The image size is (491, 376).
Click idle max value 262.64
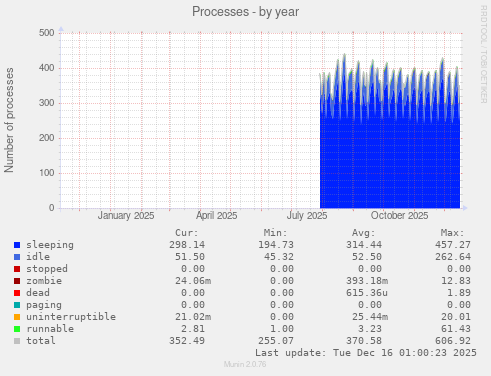click(453, 257)
